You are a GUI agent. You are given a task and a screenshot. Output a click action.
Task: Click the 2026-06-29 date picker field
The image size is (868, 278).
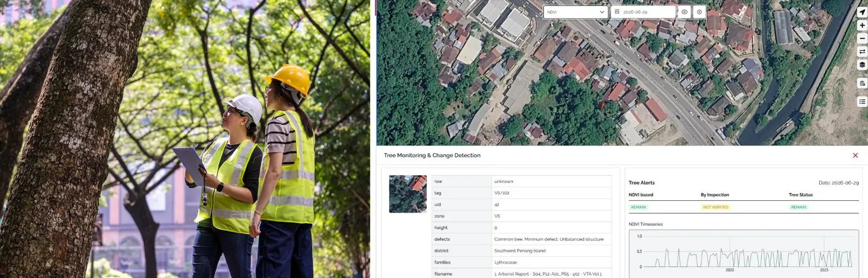(x=643, y=12)
